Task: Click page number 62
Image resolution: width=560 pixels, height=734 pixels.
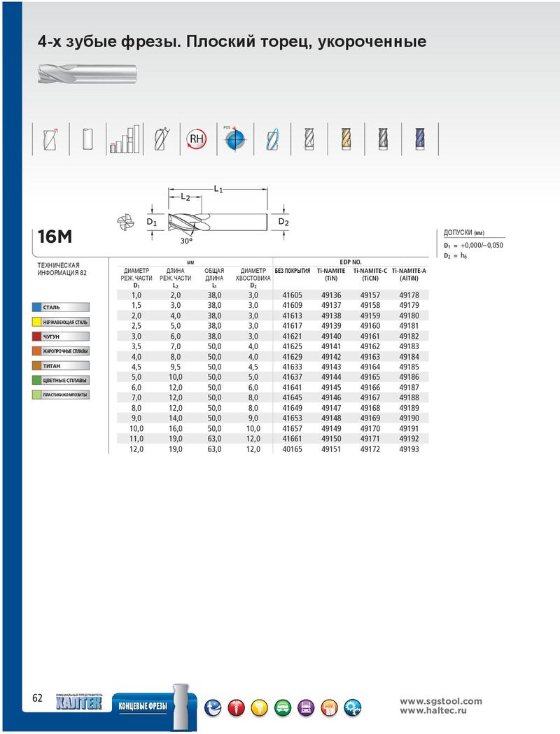Action: (38, 698)
